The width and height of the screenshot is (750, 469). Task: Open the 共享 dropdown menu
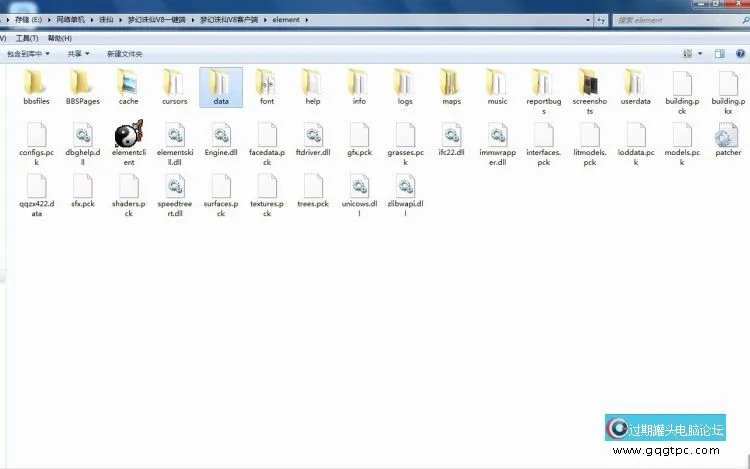[78, 53]
